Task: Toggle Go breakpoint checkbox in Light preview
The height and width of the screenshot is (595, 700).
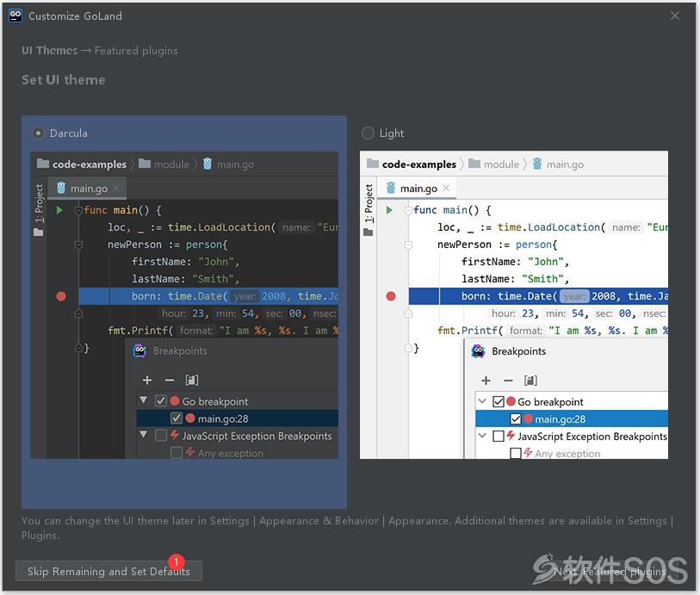Action: (x=499, y=401)
